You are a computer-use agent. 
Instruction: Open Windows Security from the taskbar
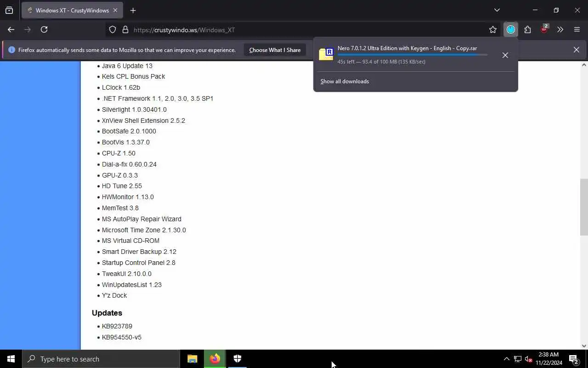(x=237, y=359)
